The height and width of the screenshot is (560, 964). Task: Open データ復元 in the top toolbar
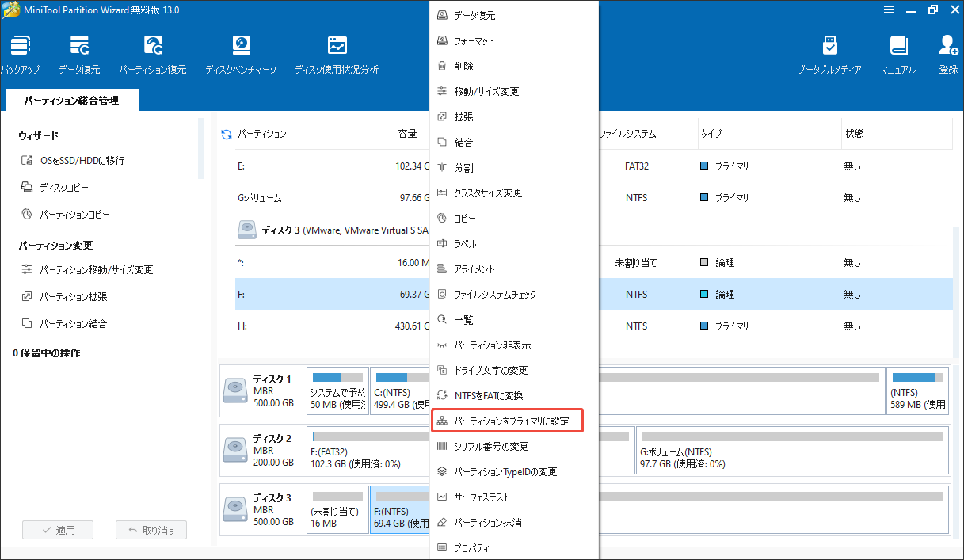(79, 54)
